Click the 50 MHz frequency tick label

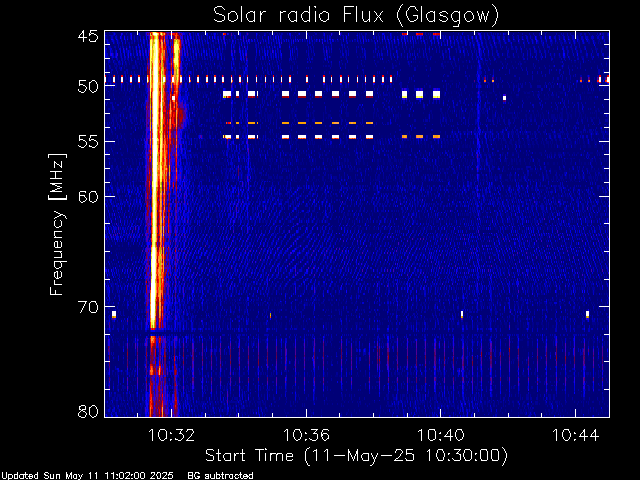coord(88,87)
